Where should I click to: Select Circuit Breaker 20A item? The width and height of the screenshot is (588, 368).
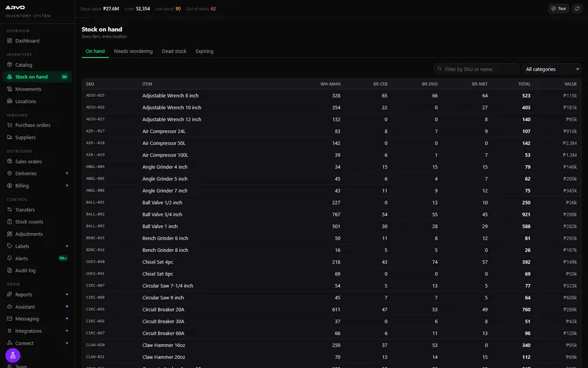(163, 309)
